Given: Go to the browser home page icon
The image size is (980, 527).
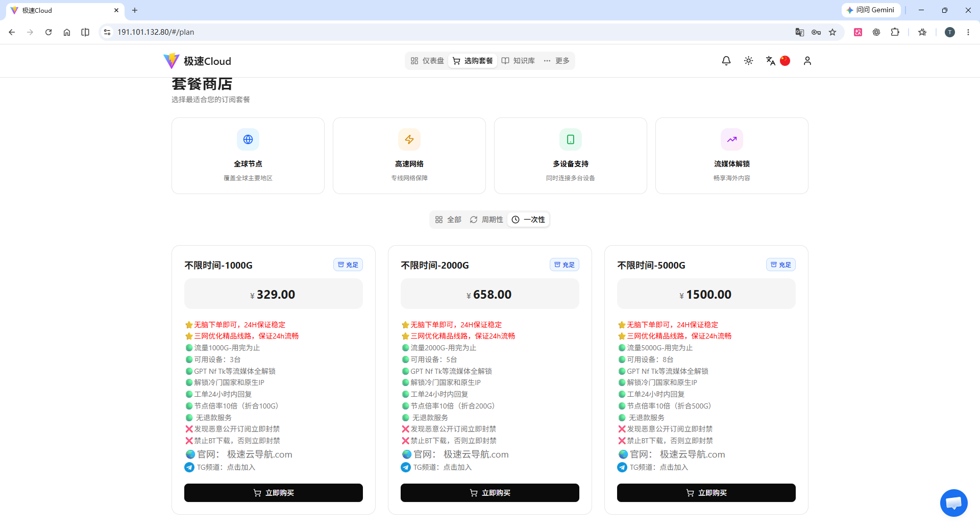Looking at the screenshot, I should coord(67,32).
